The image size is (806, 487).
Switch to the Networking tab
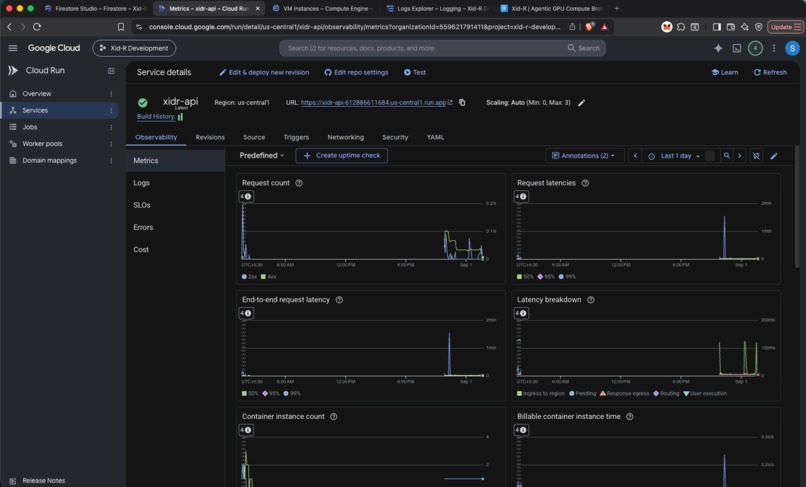[345, 137]
